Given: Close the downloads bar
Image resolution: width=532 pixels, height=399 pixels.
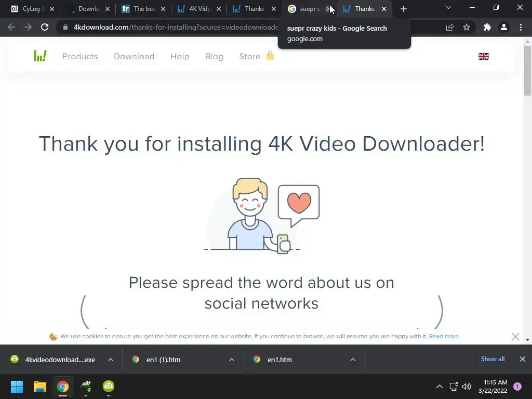Looking at the screenshot, I should pyautogui.click(x=523, y=359).
